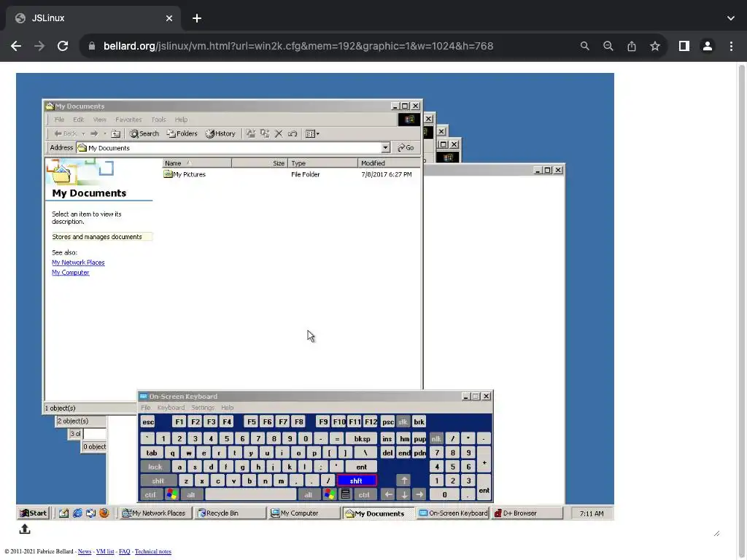Click the right Windows logo key
Image resolution: width=747 pixels, height=560 pixels.
(x=329, y=495)
